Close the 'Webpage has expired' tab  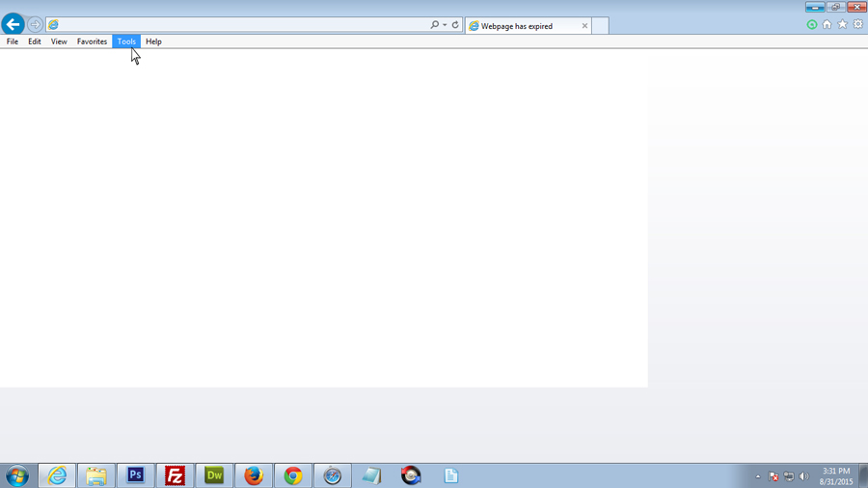coord(584,26)
